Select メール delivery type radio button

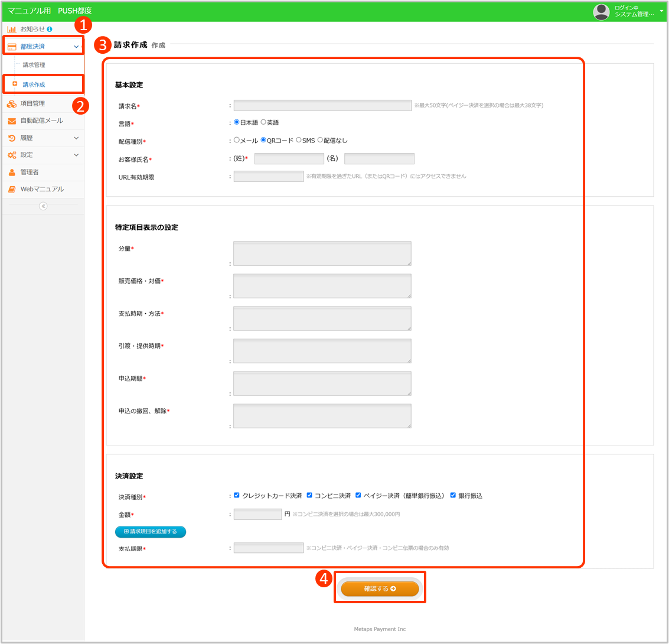[x=237, y=140]
